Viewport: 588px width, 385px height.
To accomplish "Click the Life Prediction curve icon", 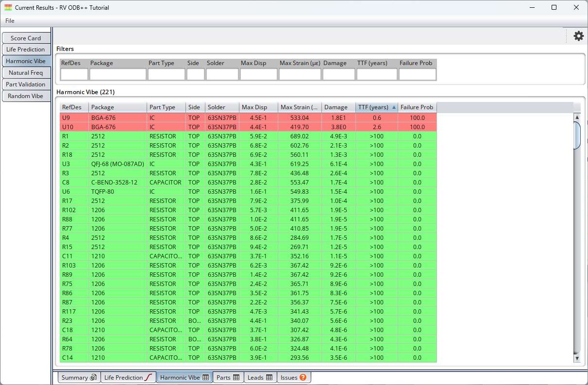I will tap(149, 378).
